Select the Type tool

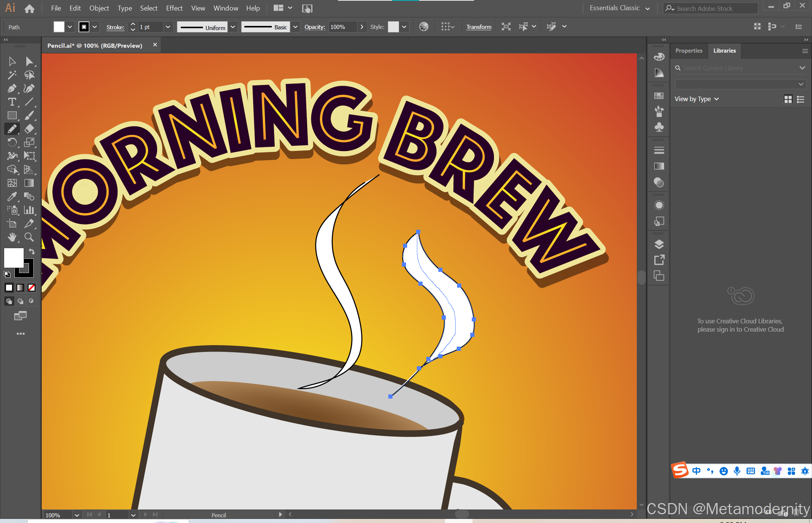[12, 102]
